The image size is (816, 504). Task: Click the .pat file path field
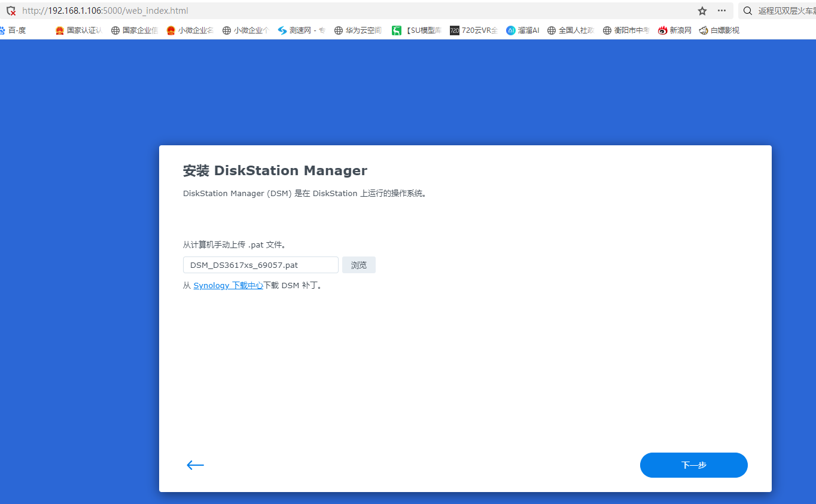tap(261, 265)
